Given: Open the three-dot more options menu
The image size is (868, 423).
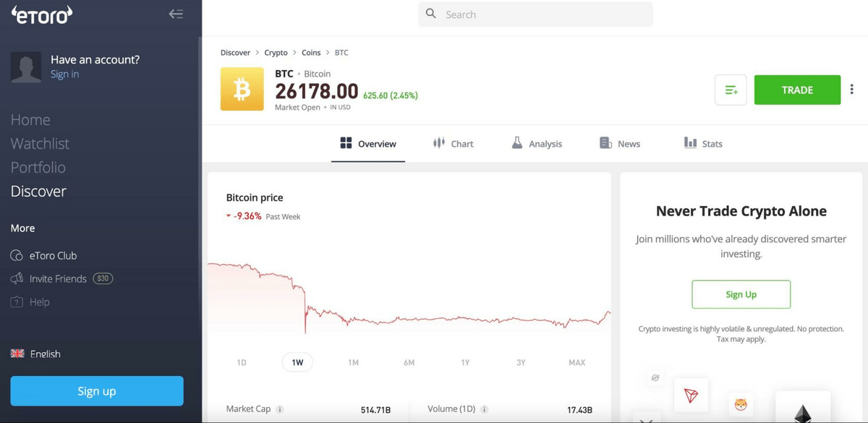Looking at the screenshot, I should (x=852, y=90).
